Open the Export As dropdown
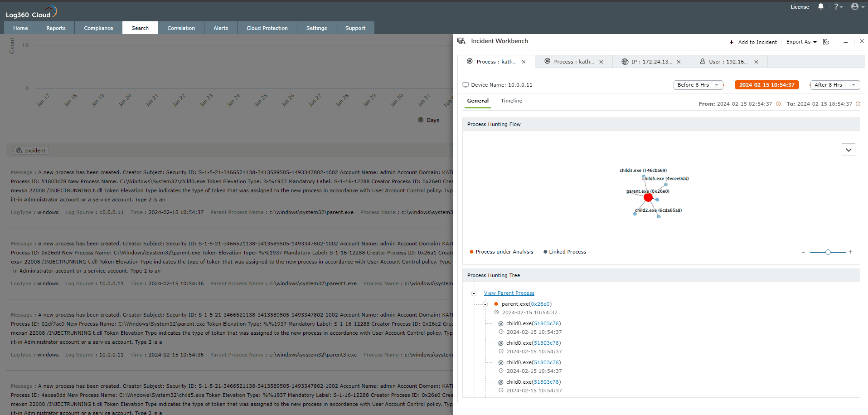 pos(801,42)
